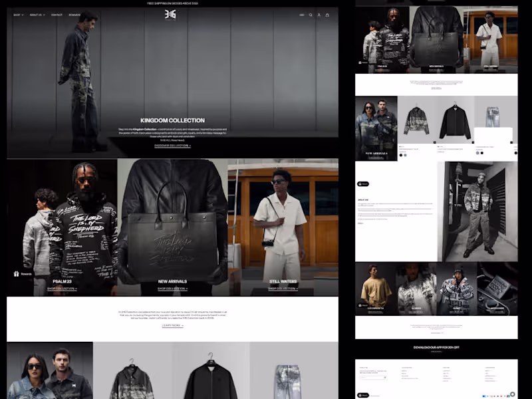Open the search icon in the header
Viewport: 532px width, 399px height.
[x=311, y=15]
